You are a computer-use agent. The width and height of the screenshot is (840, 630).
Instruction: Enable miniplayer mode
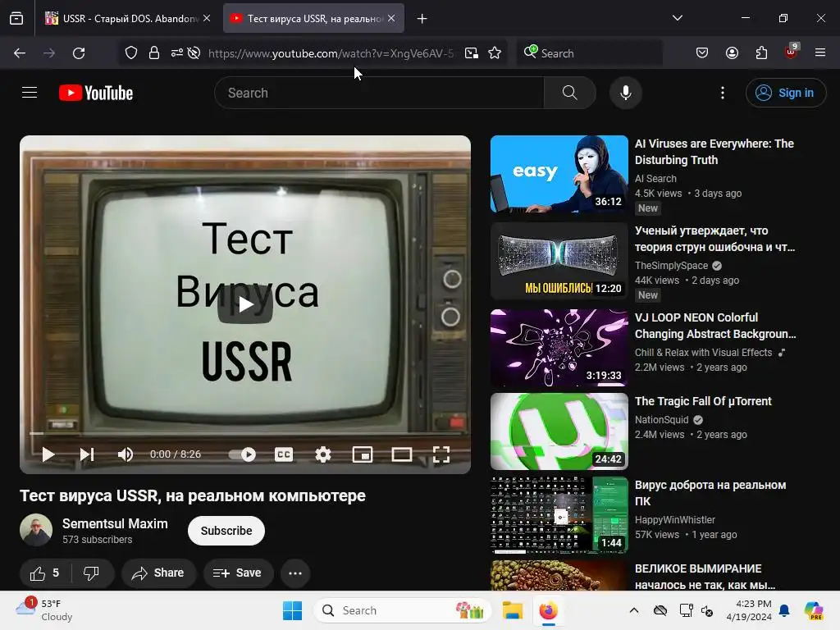point(362,454)
